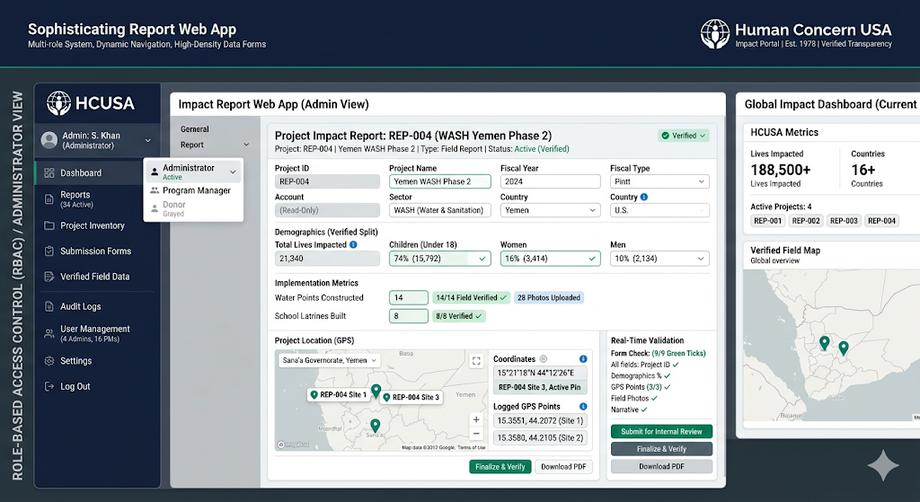Zoom in with the map plus icon

[476, 420]
